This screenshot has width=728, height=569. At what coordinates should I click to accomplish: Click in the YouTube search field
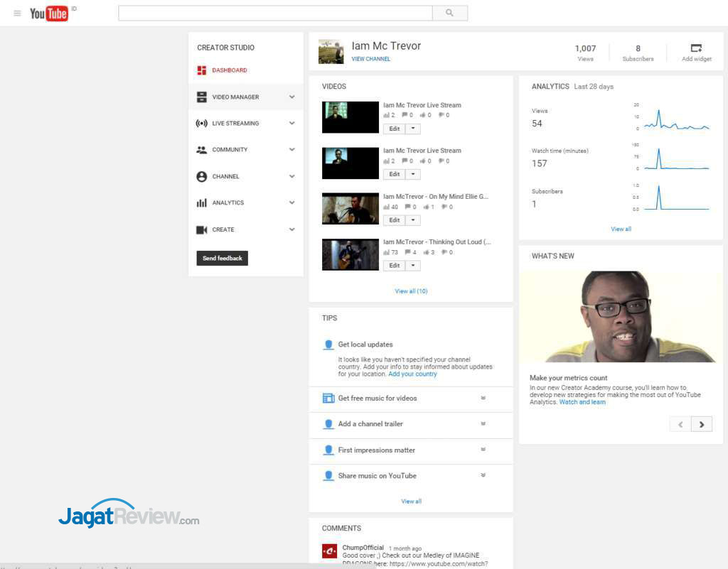pos(275,13)
